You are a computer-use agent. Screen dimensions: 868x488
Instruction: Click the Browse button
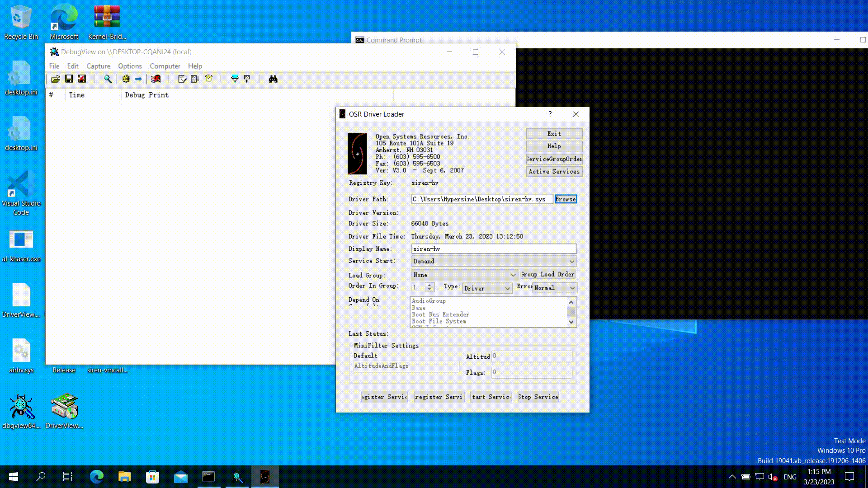(x=566, y=199)
